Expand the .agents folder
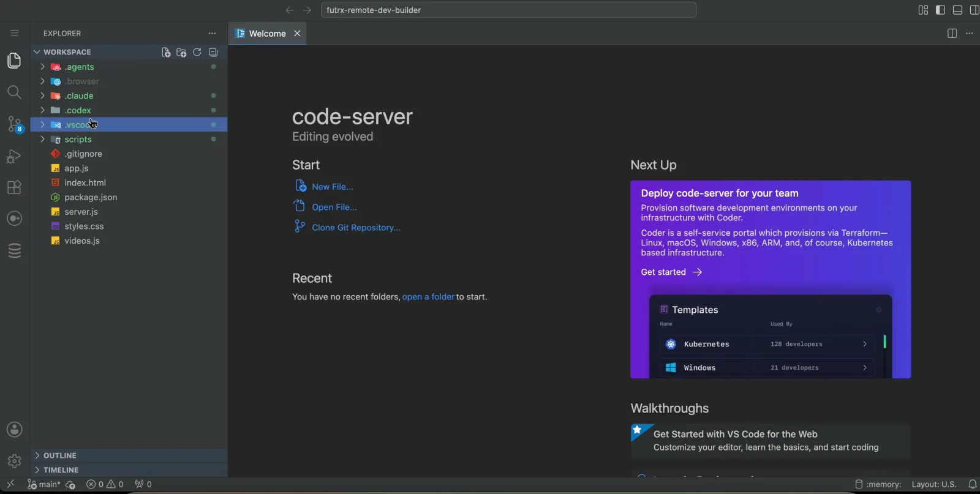980x494 pixels. tap(129, 67)
